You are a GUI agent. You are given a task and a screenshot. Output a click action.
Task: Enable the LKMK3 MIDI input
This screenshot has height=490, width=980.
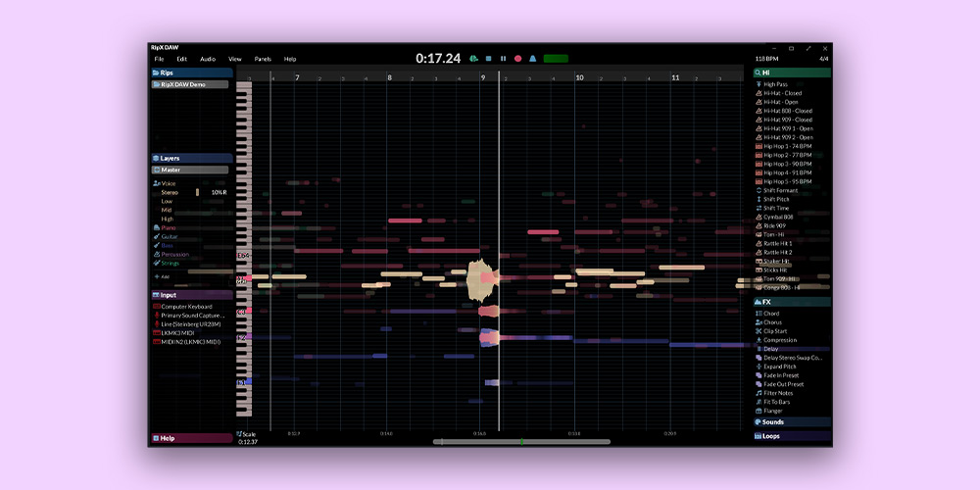(180, 333)
